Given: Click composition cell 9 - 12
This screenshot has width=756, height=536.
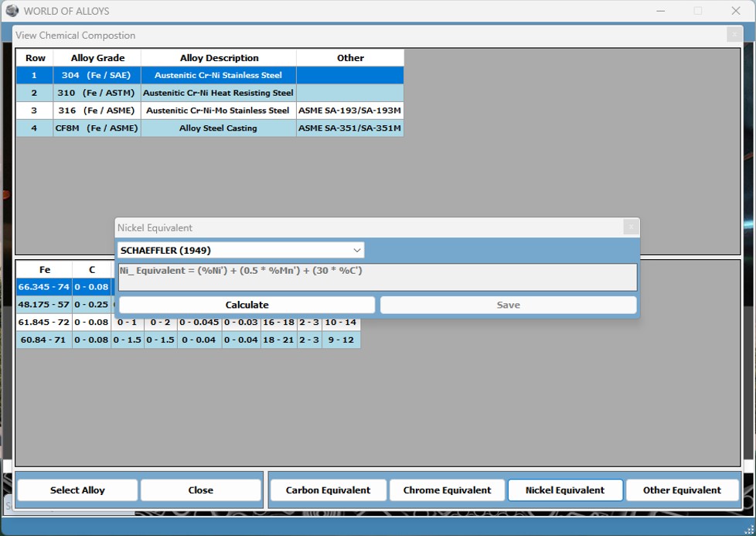Looking at the screenshot, I should 341,340.
